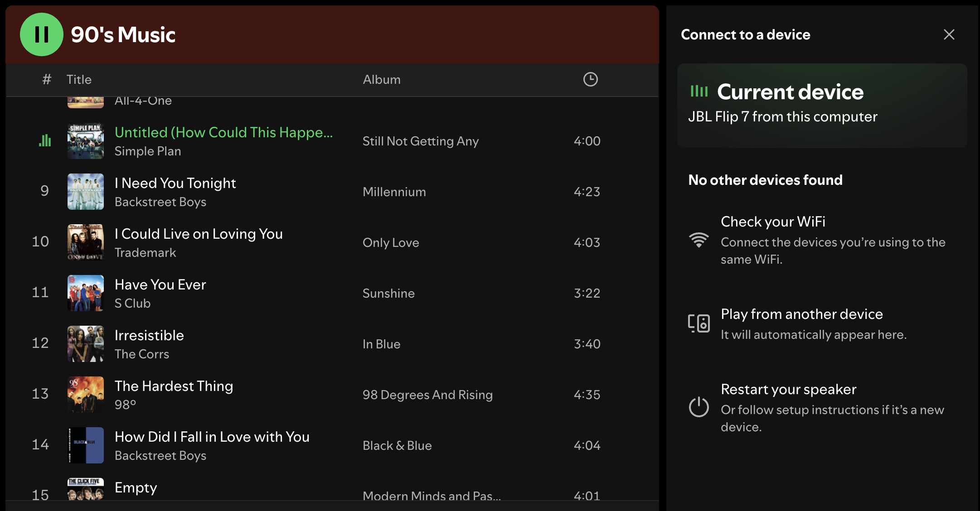This screenshot has height=511, width=980.
Task: Click the power icon beside Restart your speaker
Action: (x=699, y=407)
